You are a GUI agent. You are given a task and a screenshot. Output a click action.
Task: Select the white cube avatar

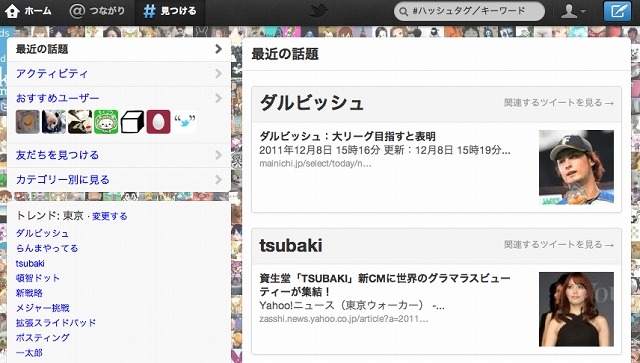coord(132,122)
